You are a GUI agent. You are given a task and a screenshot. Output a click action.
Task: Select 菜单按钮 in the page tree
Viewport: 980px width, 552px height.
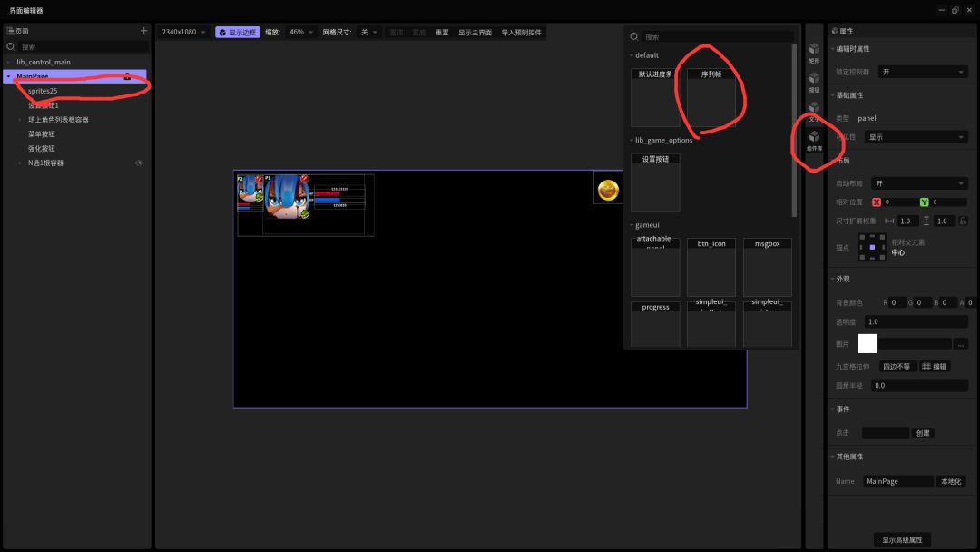pyautogui.click(x=41, y=133)
